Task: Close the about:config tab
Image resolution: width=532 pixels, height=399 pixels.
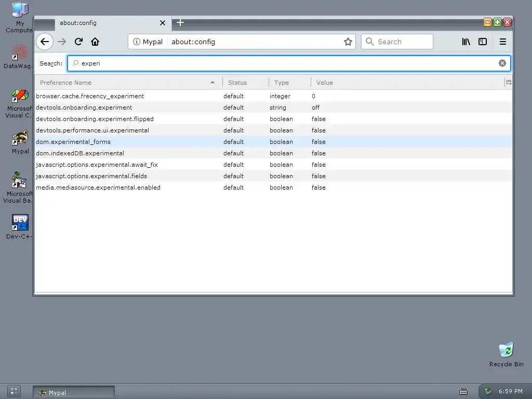Action: point(163,23)
